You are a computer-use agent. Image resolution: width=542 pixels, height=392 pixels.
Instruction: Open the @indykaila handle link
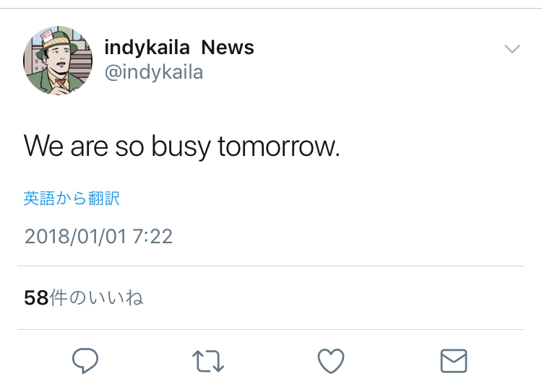pos(154,72)
